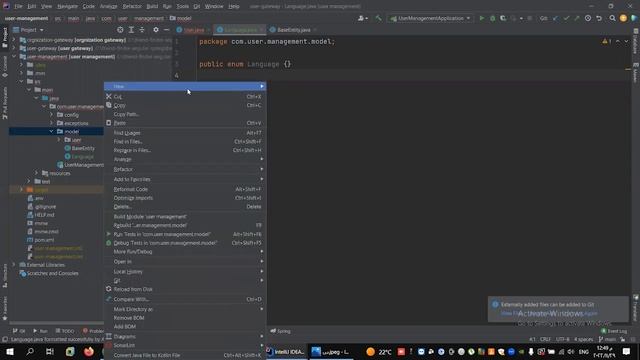Viewport: 640px width, 360px height.
Task: Select Reload from Disk in context menu
Action: (185, 289)
